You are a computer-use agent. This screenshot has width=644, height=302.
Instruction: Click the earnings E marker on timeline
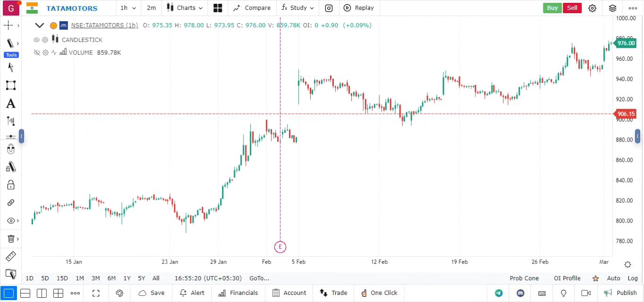pyautogui.click(x=280, y=246)
